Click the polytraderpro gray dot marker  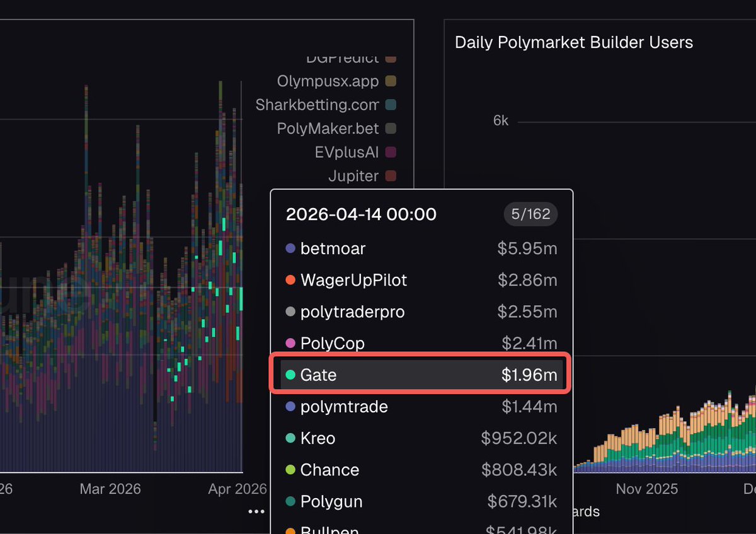[x=290, y=311]
